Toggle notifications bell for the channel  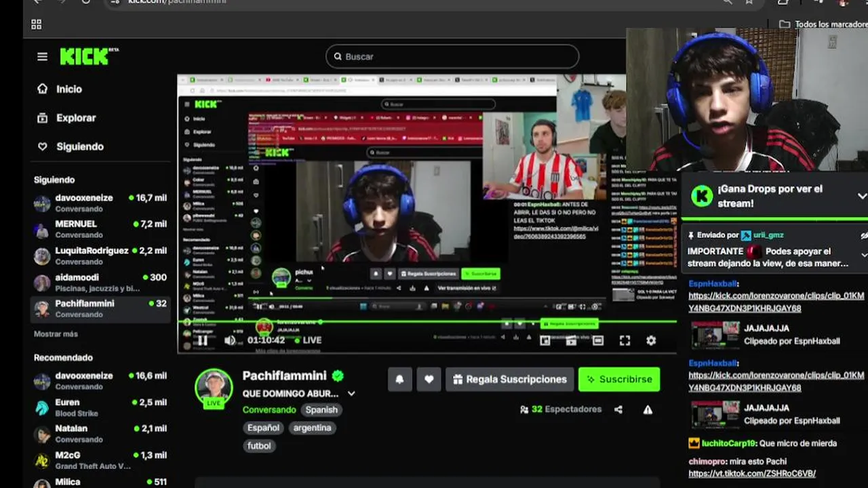tap(399, 380)
